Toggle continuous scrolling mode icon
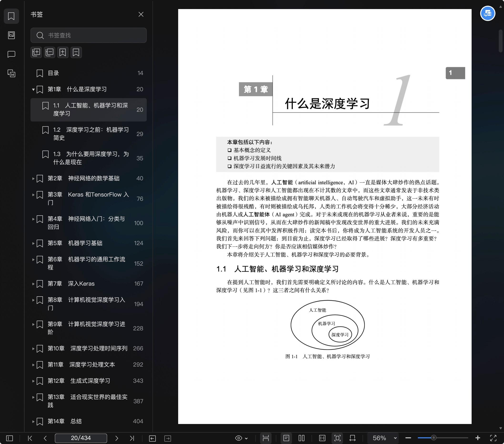Screen dimensions: 504x444 click(266, 438)
